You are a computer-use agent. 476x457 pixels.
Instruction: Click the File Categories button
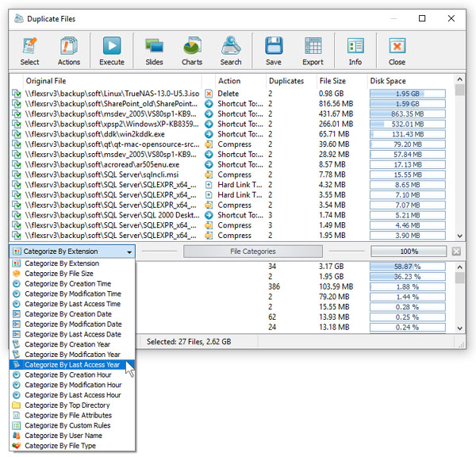point(253,252)
